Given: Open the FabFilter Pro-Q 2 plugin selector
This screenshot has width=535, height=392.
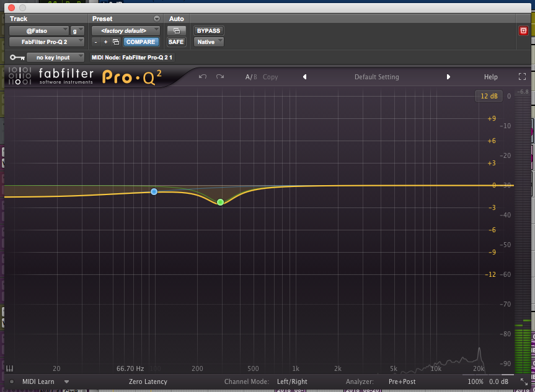Looking at the screenshot, I should point(46,42).
